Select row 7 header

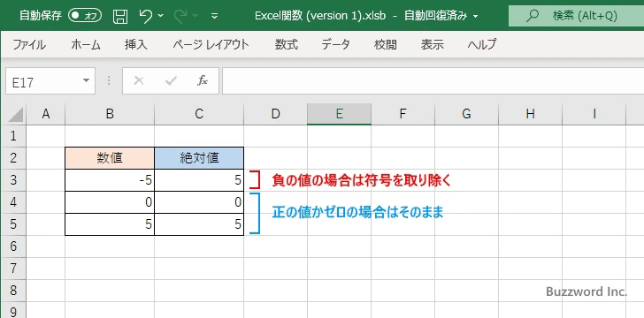pyautogui.click(x=13, y=269)
